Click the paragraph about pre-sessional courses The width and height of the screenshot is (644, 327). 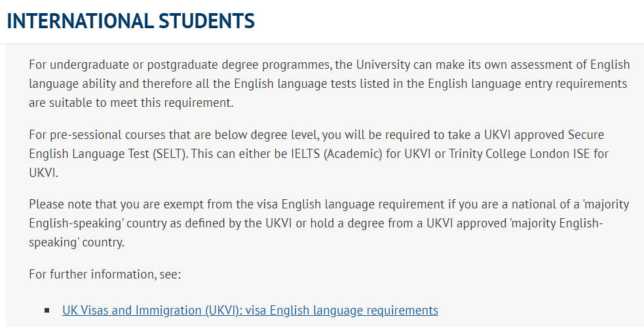(x=318, y=153)
